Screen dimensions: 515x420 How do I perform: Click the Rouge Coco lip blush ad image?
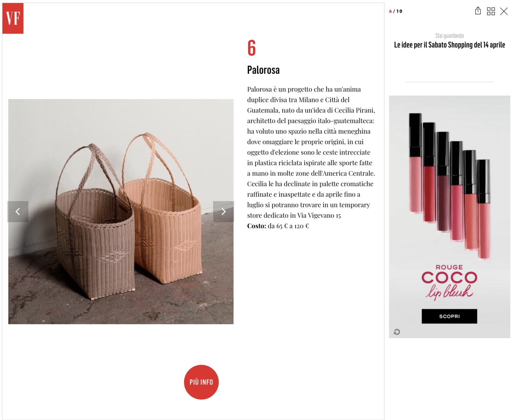click(449, 217)
